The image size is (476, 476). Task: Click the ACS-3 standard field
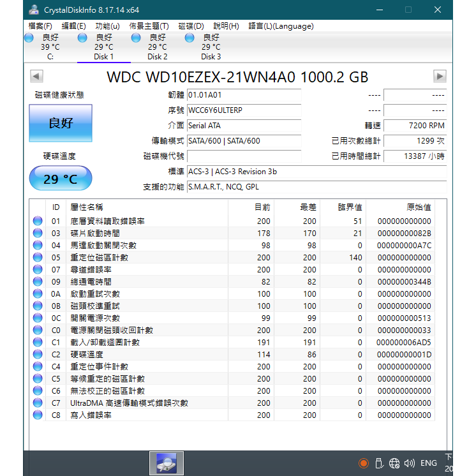317,172
